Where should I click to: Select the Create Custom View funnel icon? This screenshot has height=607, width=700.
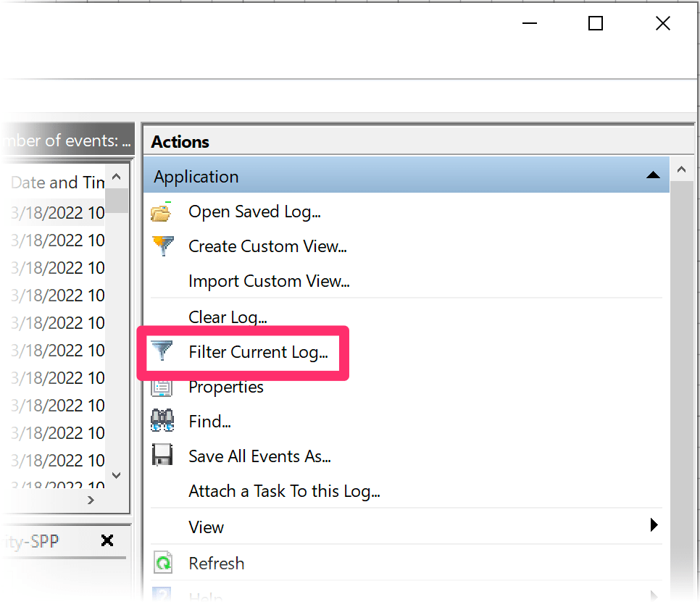(162, 246)
